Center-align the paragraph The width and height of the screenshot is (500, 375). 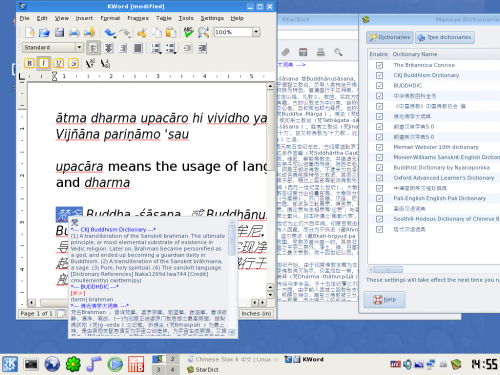pos(108,48)
